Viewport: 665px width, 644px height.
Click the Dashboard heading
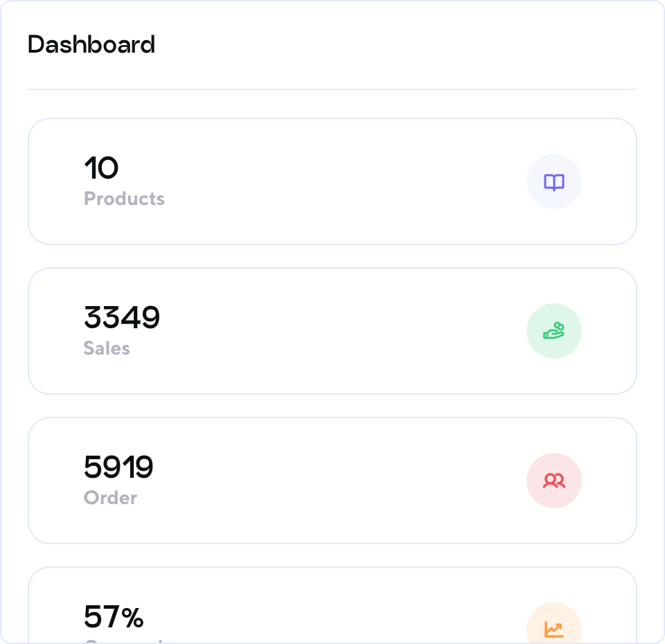pyautogui.click(x=91, y=44)
